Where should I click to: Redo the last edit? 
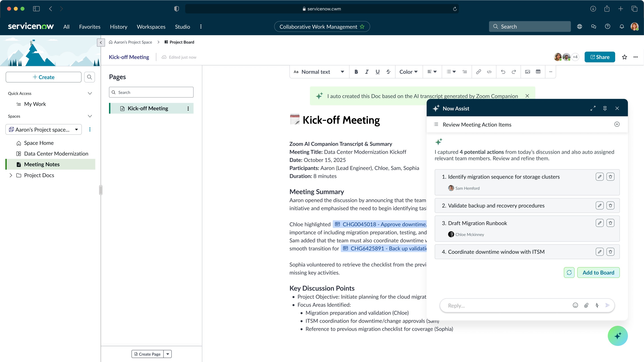(514, 72)
